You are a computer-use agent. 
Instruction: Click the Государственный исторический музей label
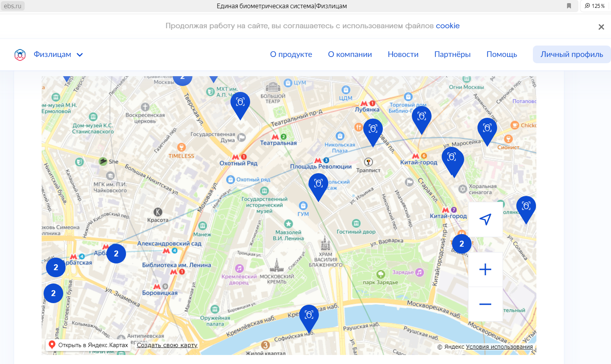click(x=264, y=205)
